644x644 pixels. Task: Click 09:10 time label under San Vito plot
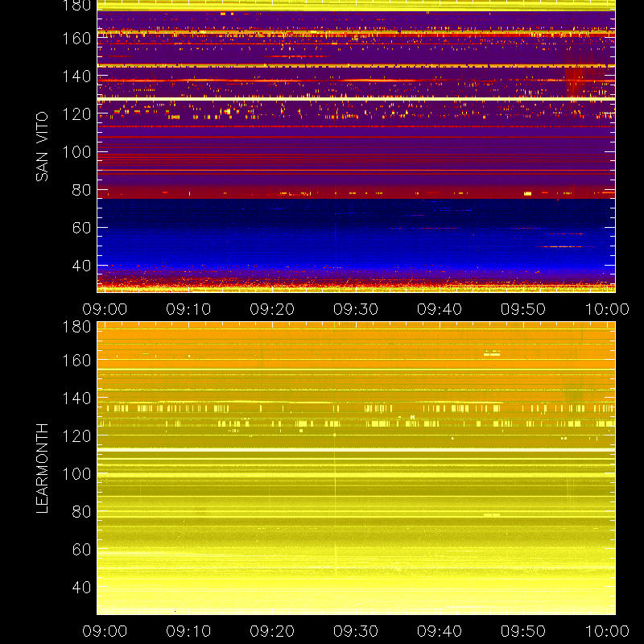tap(188, 309)
